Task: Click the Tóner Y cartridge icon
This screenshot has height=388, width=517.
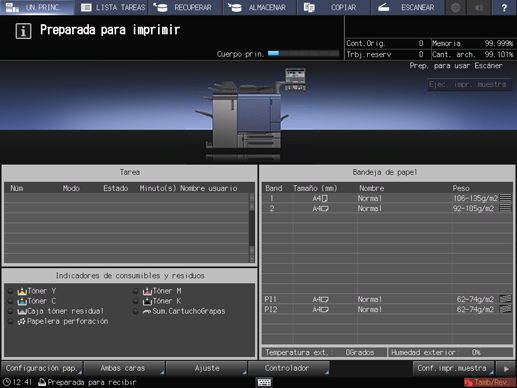Action: (x=22, y=291)
